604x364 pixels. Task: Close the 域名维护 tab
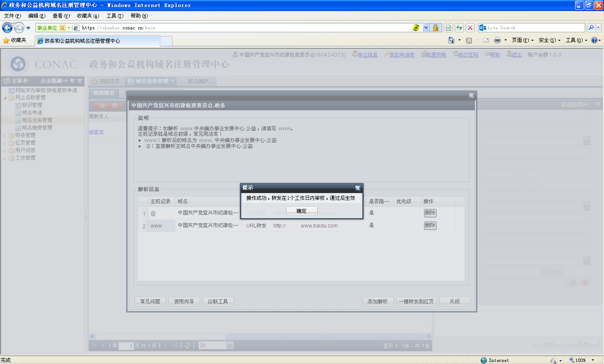[213, 81]
